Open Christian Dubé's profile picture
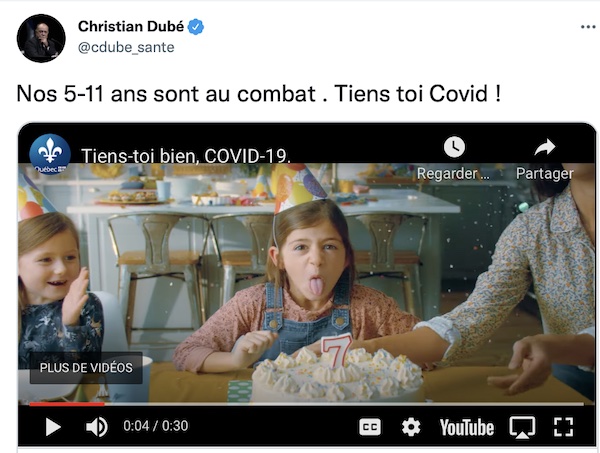The height and width of the screenshot is (453, 600). 41,38
